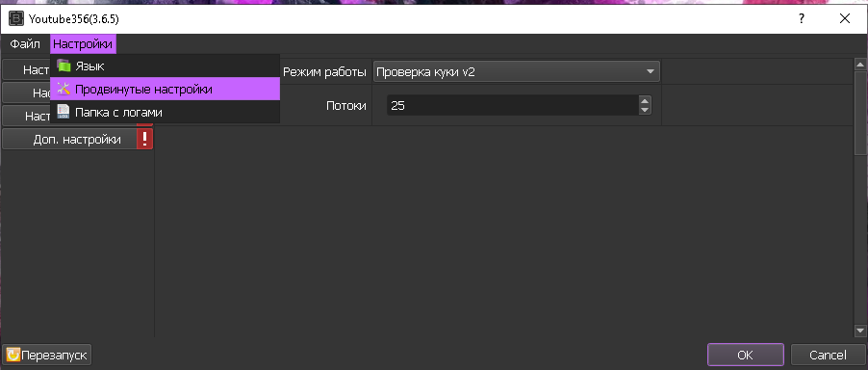The height and width of the screenshot is (370, 868).
Task: Click the Перезапуск restart button
Action: [47, 355]
